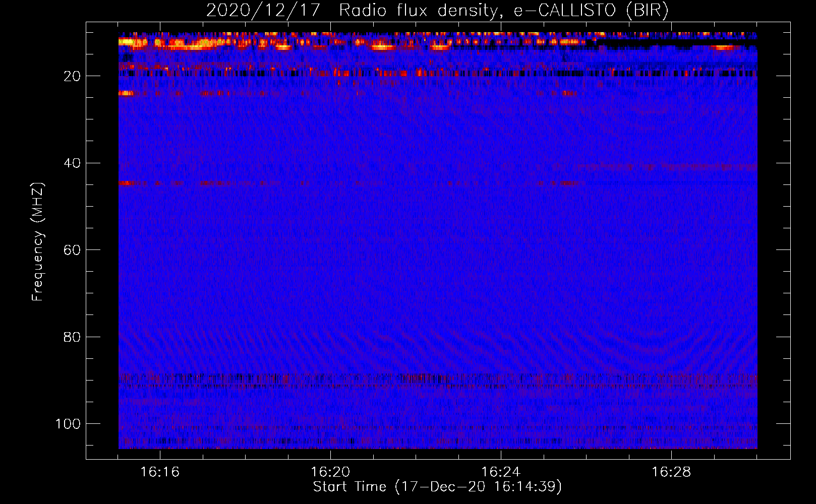Click the 16:20 time tick label
Screen dimensions: 816x504
(x=330, y=472)
